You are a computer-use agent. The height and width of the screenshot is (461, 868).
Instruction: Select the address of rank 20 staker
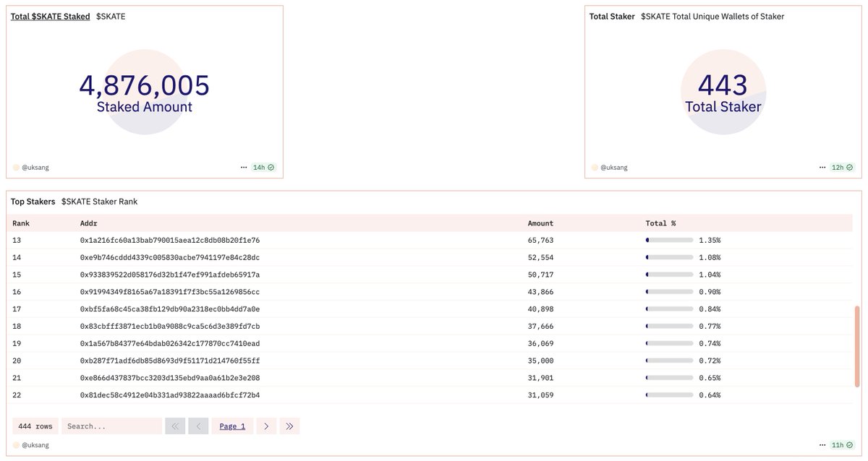coord(171,360)
